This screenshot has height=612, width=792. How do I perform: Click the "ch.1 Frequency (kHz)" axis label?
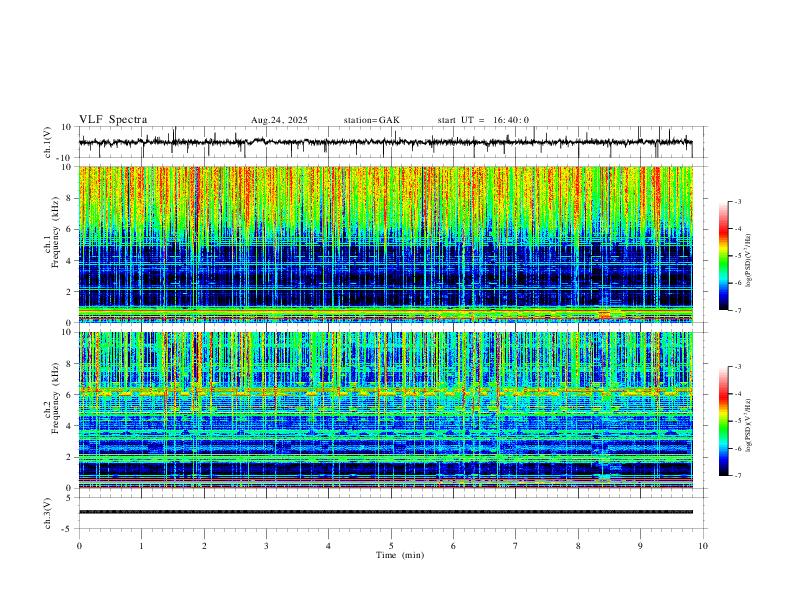(52, 232)
